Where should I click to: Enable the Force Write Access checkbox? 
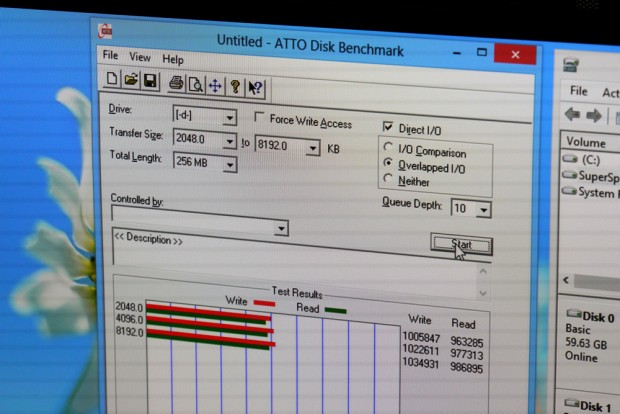click(259, 117)
